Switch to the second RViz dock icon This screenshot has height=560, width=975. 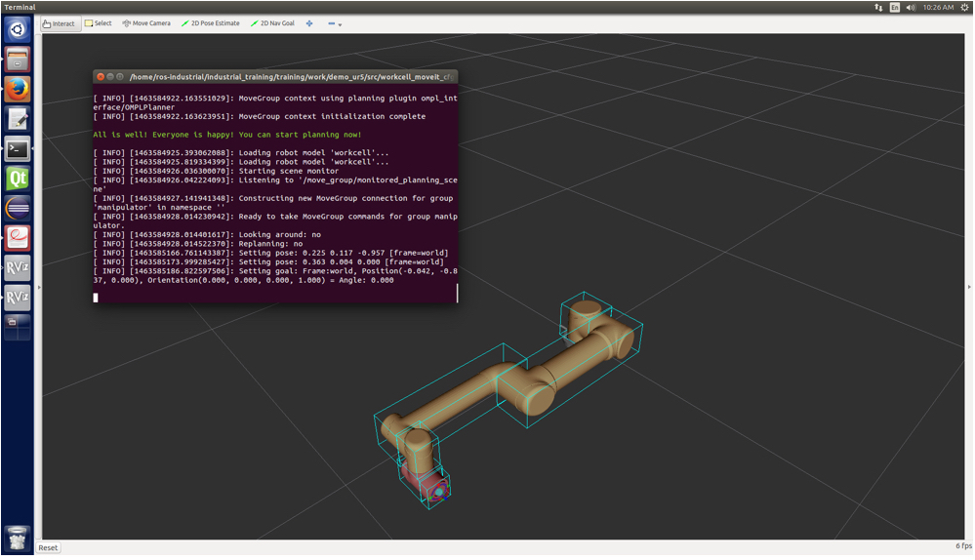click(x=18, y=299)
